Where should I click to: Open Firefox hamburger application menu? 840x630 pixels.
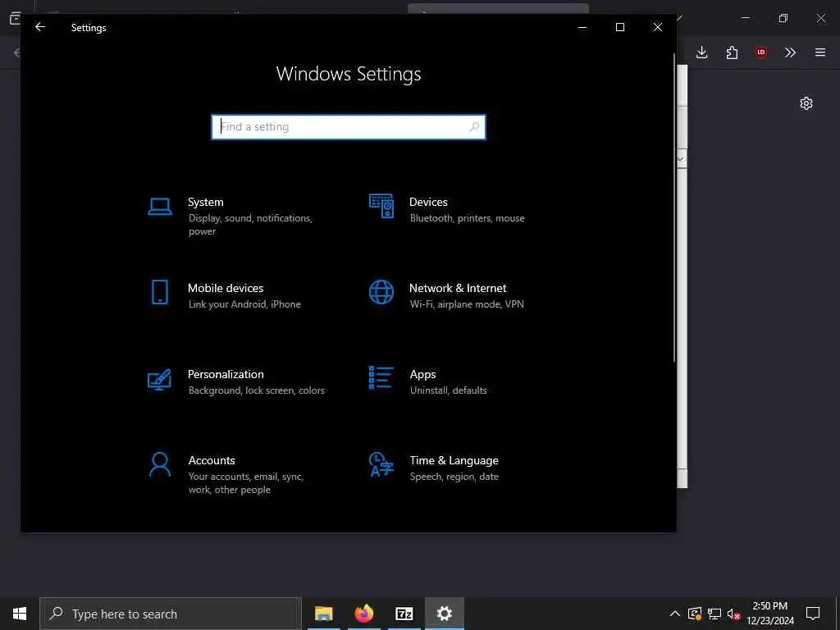[x=820, y=52]
